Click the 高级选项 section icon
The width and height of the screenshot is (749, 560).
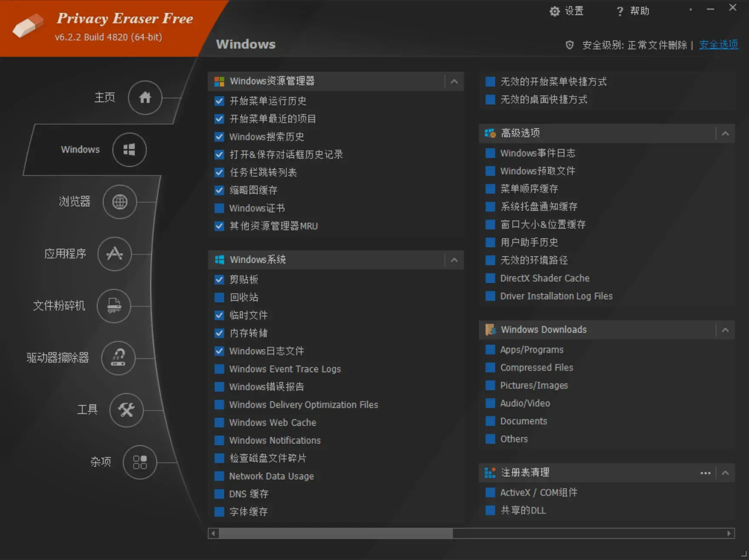[490, 134]
